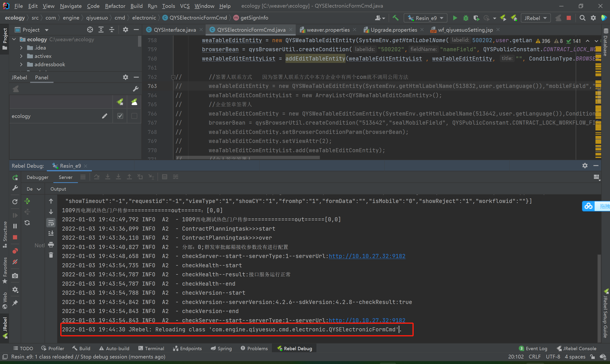Print the console output

(51, 245)
